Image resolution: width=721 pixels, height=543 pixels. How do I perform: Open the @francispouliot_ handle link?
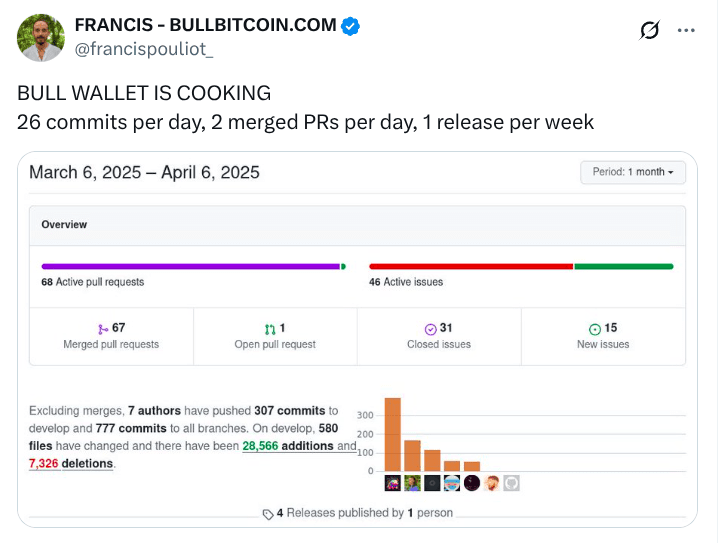coord(144,49)
